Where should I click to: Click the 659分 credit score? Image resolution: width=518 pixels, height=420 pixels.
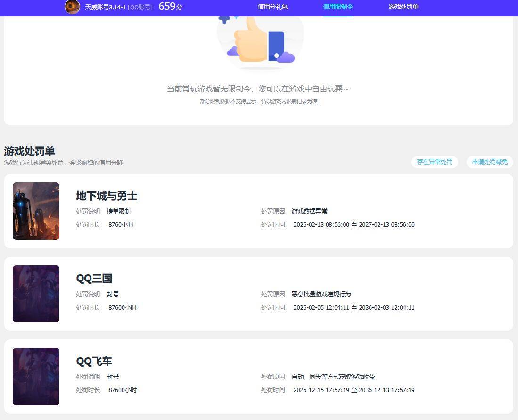click(170, 7)
